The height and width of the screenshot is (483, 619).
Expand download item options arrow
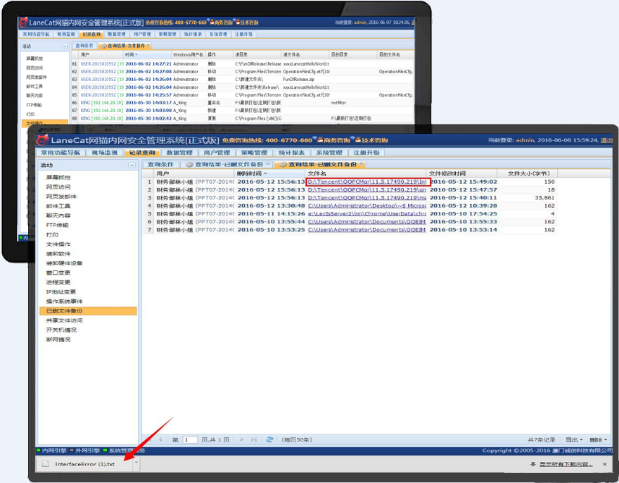click(x=136, y=463)
